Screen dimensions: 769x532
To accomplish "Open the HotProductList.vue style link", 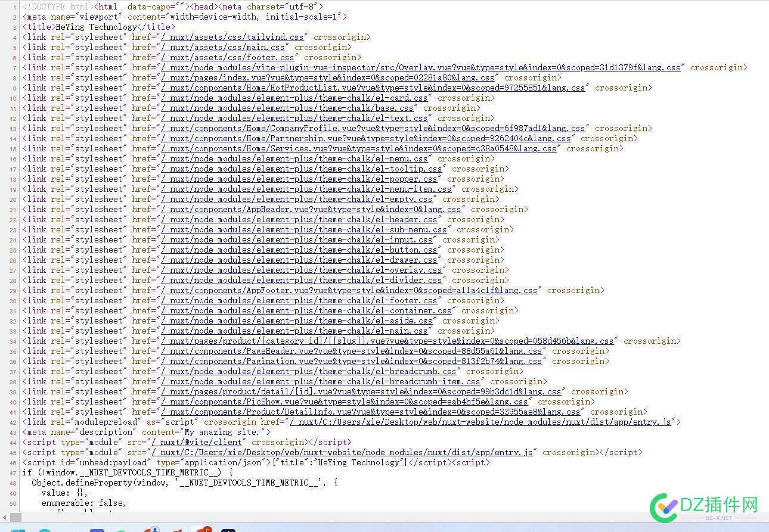I will pos(373,88).
